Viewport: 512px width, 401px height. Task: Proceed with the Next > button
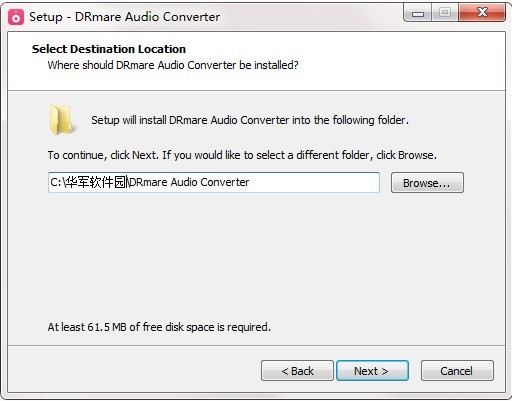372,371
